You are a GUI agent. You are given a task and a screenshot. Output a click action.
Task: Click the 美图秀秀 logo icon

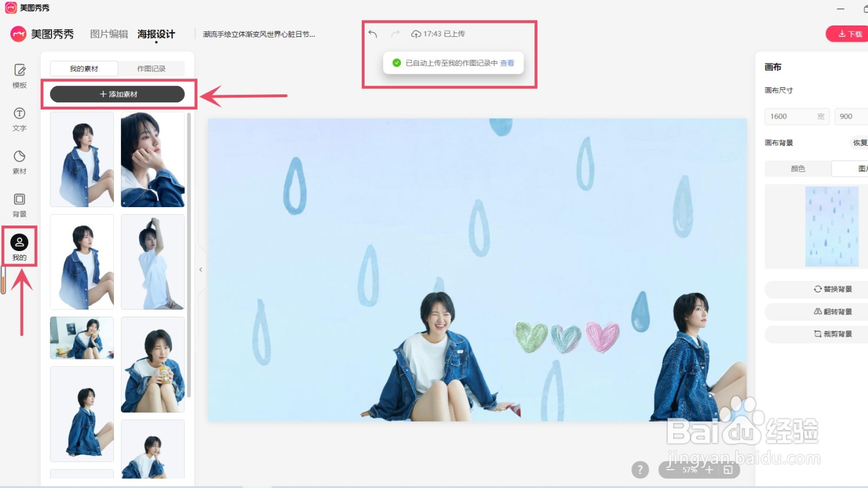(18, 34)
